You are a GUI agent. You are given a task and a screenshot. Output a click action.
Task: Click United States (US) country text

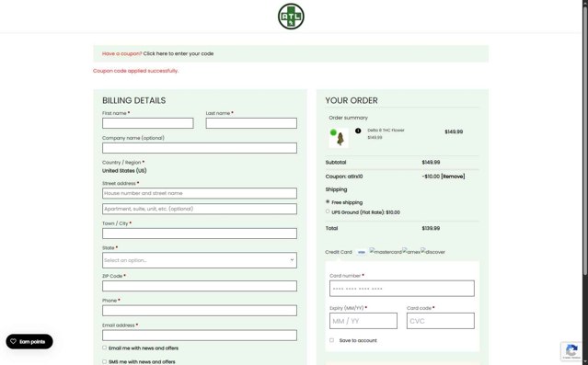tap(124, 171)
